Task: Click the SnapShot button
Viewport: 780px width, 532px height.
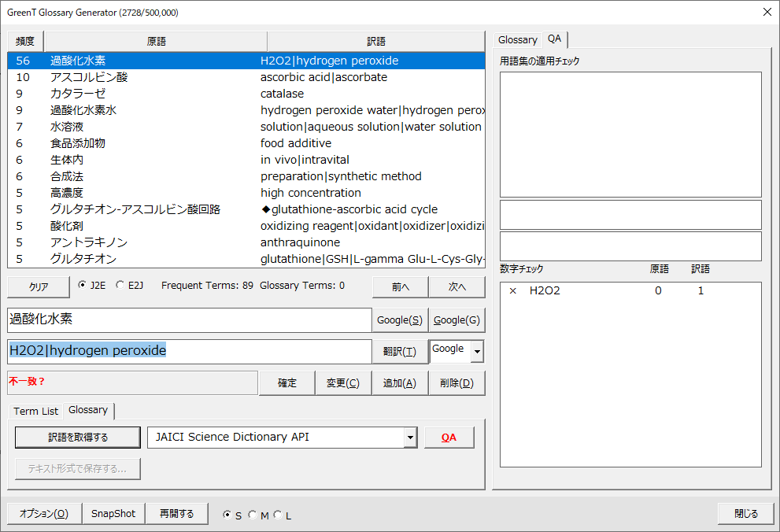Action: [x=113, y=514]
